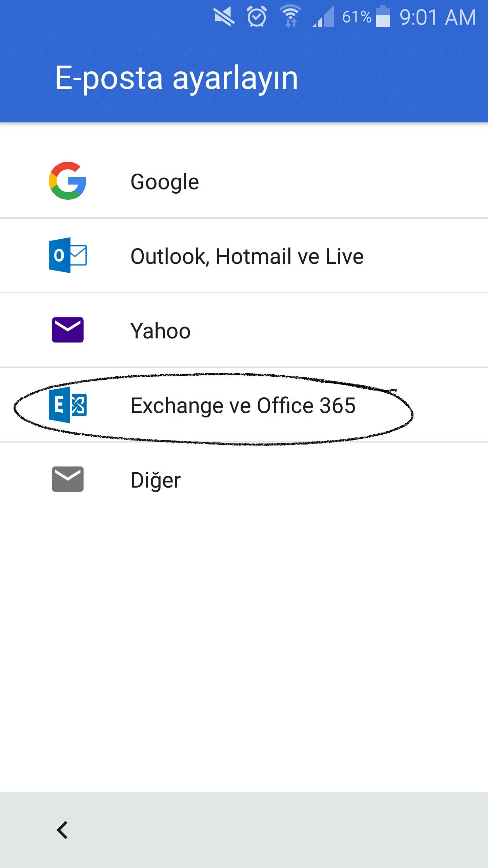Tap the 61% battery percentage text
The width and height of the screenshot is (488, 868).
pos(357,17)
